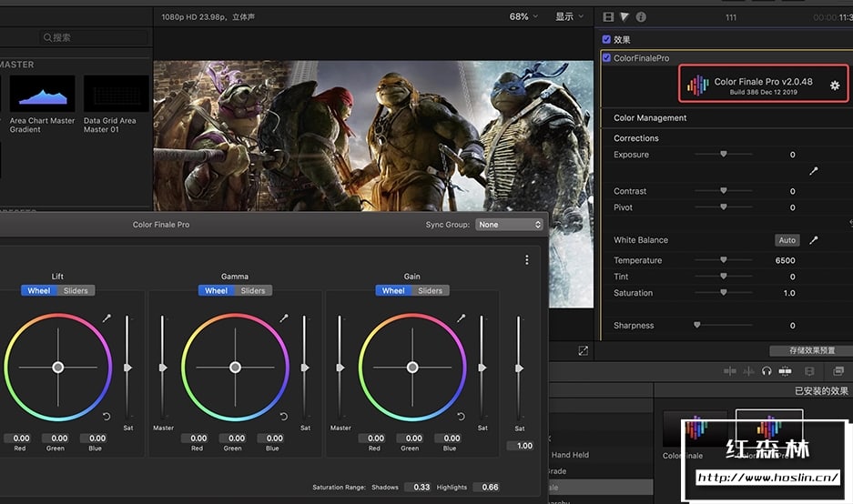This screenshot has width=853, height=504.
Task: Switch Lift to Sliders mode
Action: coord(76,290)
